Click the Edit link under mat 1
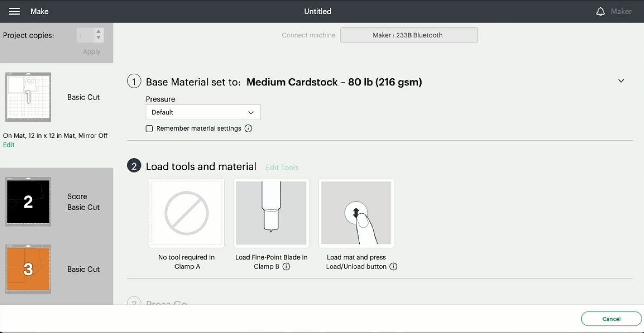The width and height of the screenshot is (644, 333). point(9,145)
